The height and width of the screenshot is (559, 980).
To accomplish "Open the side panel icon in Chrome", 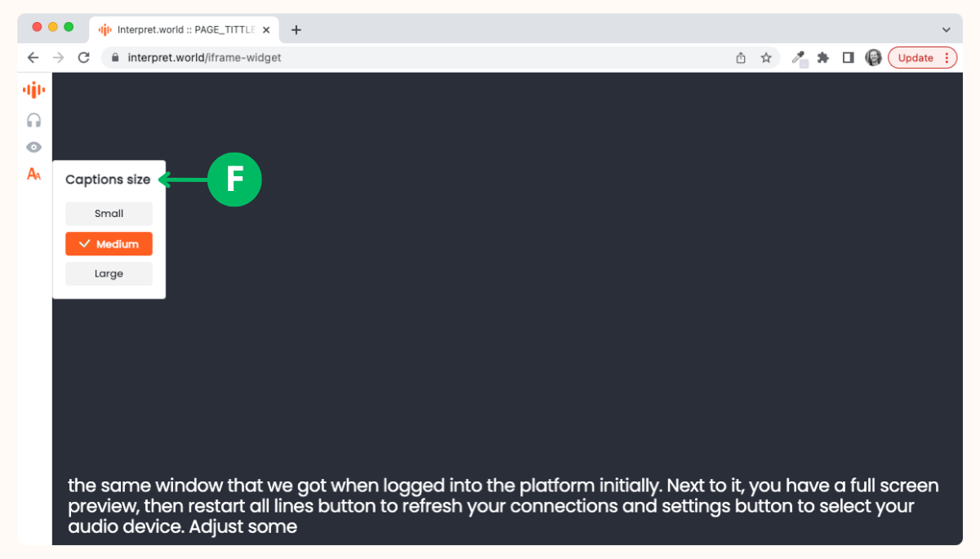I will (x=847, y=57).
